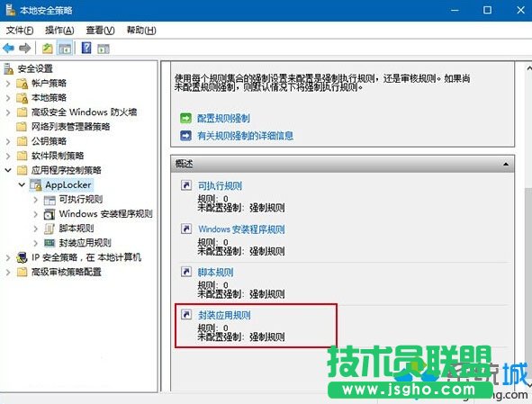
Task: Click shortcut icon next to 封装应用规则 link
Action: pos(186,315)
